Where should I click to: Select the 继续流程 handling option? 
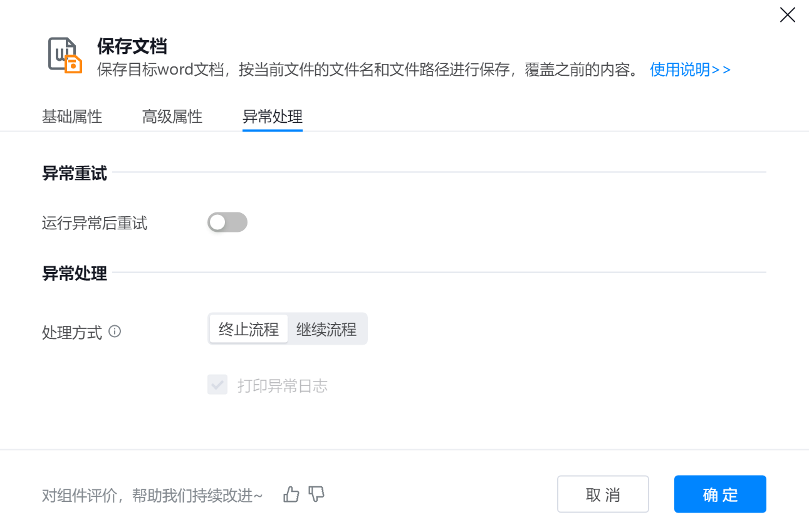(326, 329)
